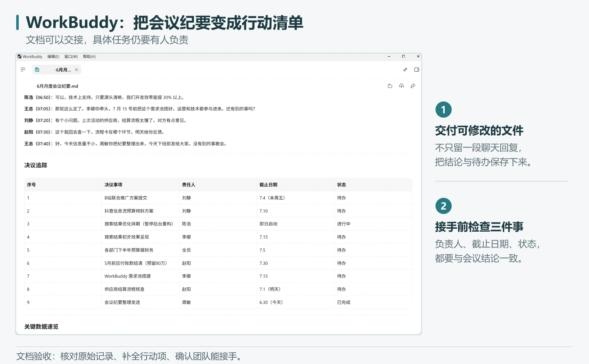Click the cloud upload icon
This screenshot has width=589, height=364.
pos(401,86)
